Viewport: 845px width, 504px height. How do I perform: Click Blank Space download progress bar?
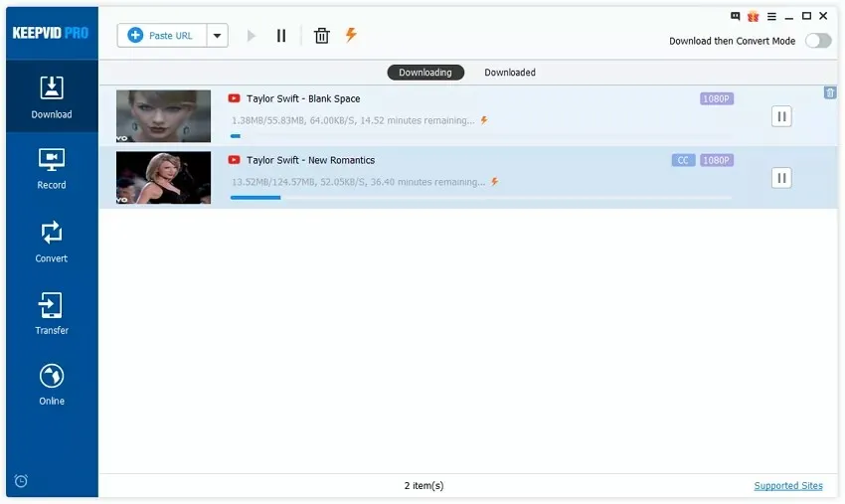point(481,136)
